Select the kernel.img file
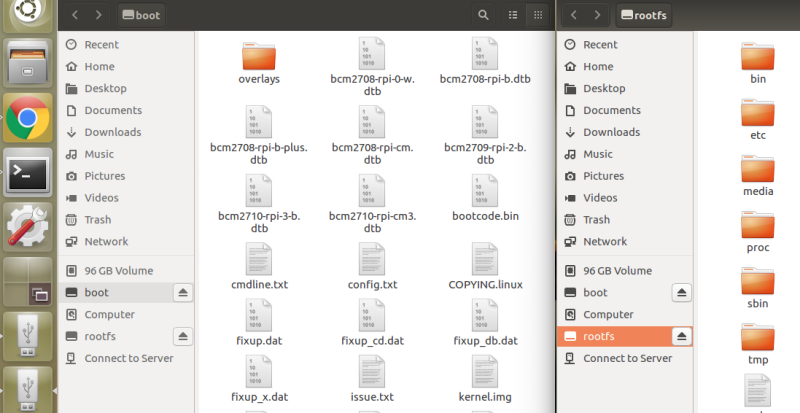This screenshot has width=800, height=413. 485,379
